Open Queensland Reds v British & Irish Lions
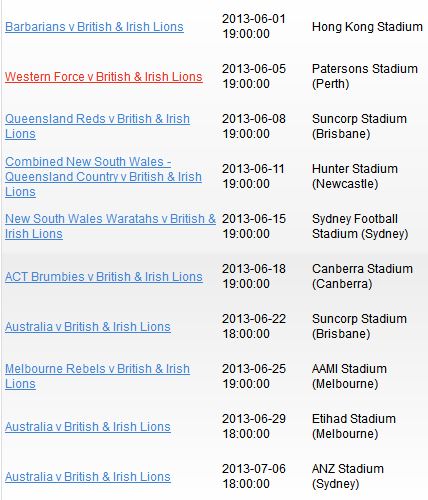This screenshot has height=500, width=428. [x=97, y=126]
